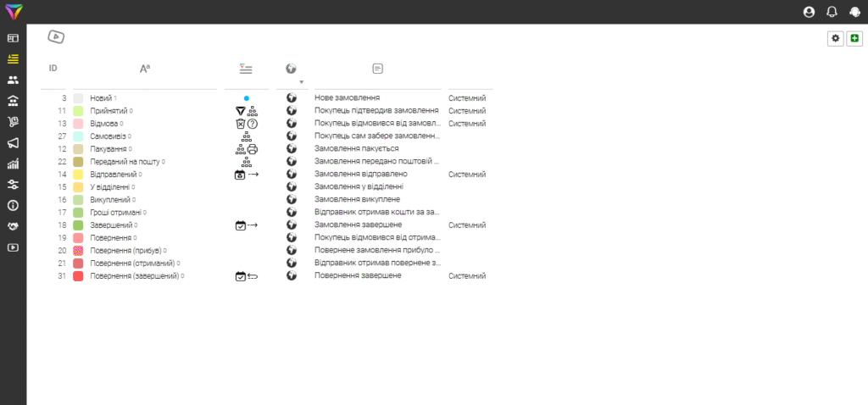Open the analytics chart icon in sidebar
Image resolution: width=868 pixels, height=405 pixels.
coord(14,164)
